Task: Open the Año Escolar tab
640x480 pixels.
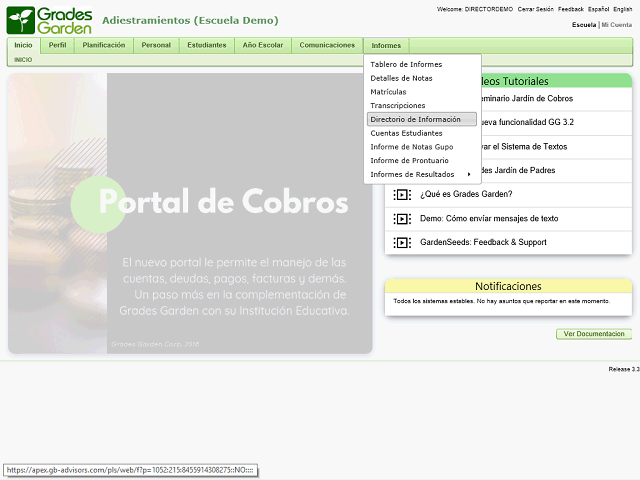Action: 262,45
